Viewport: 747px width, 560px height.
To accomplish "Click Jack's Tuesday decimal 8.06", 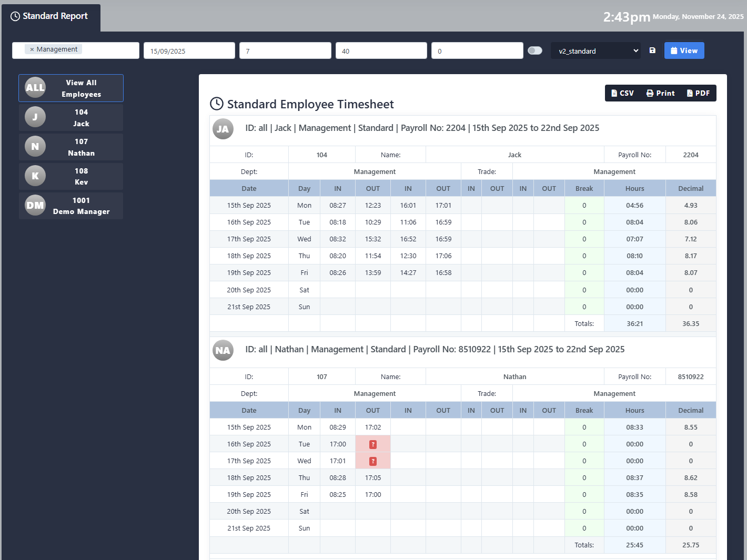I will [691, 222].
